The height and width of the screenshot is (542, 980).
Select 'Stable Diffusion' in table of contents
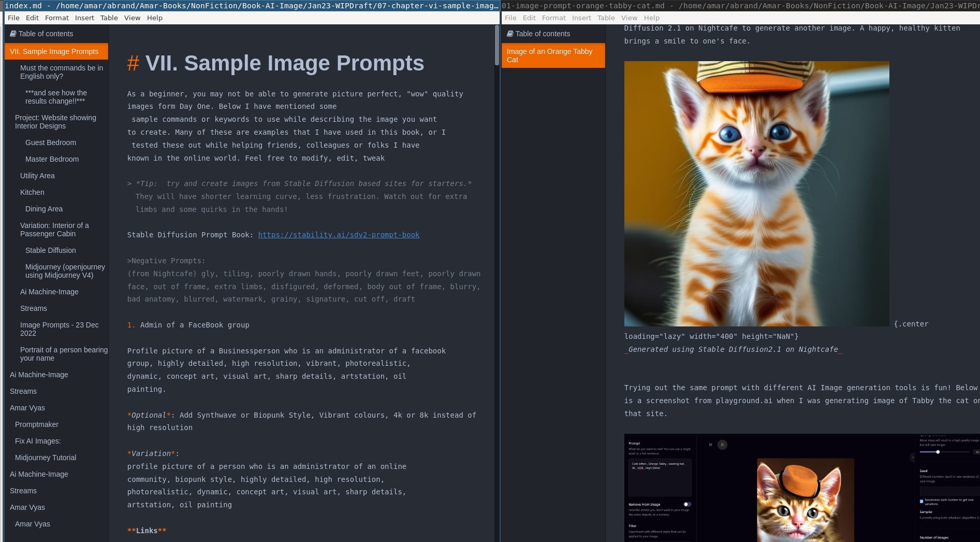click(51, 250)
